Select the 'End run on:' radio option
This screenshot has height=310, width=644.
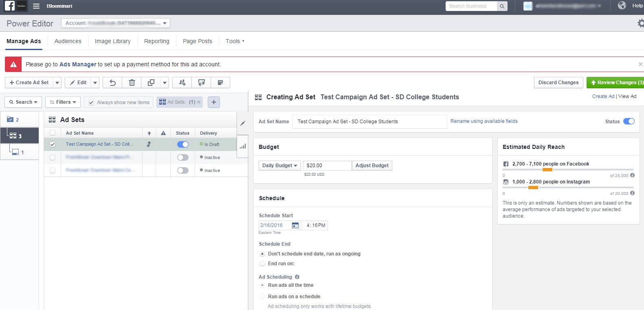[262, 264]
